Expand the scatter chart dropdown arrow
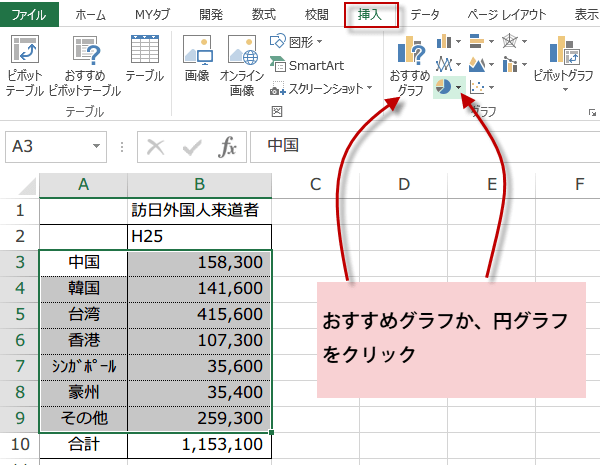The width and height of the screenshot is (600, 465). [x=491, y=88]
